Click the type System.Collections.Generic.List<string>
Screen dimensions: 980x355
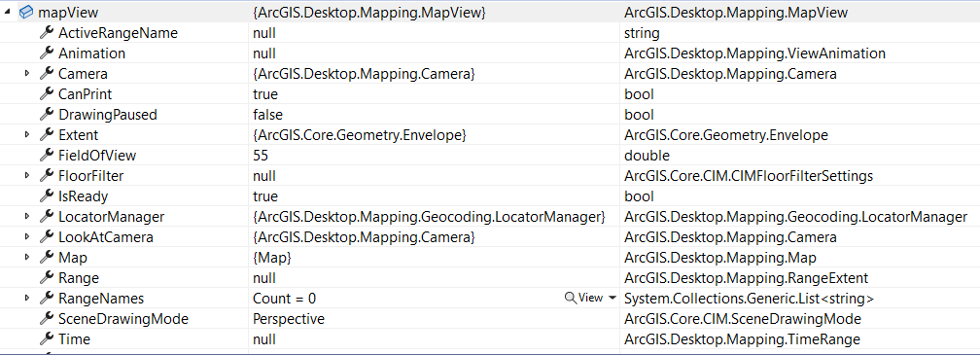[749, 299]
